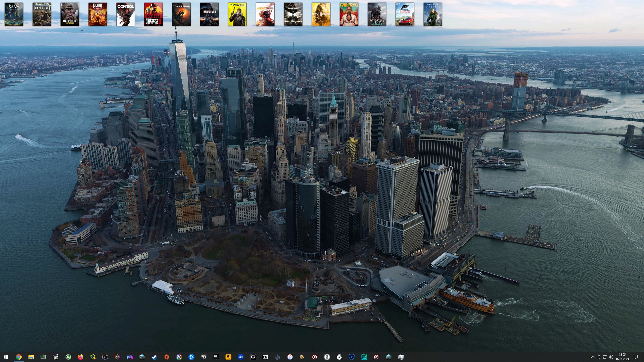The image size is (644, 362).
Task: Open Battle.net from the taskbar
Action: (191, 357)
